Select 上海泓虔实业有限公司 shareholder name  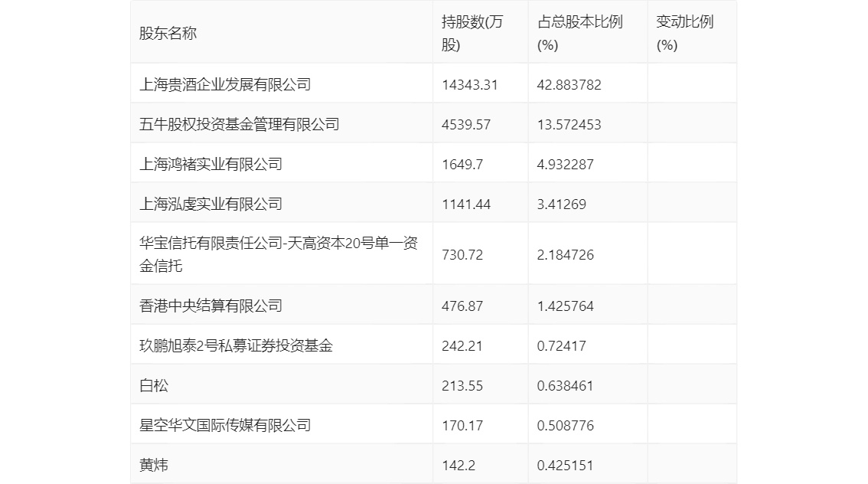(211, 204)
